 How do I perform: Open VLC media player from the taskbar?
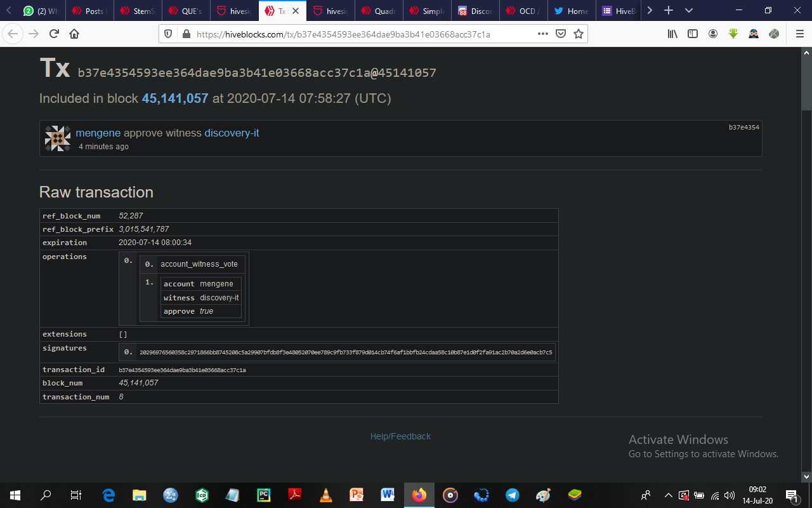click(326, 495)
